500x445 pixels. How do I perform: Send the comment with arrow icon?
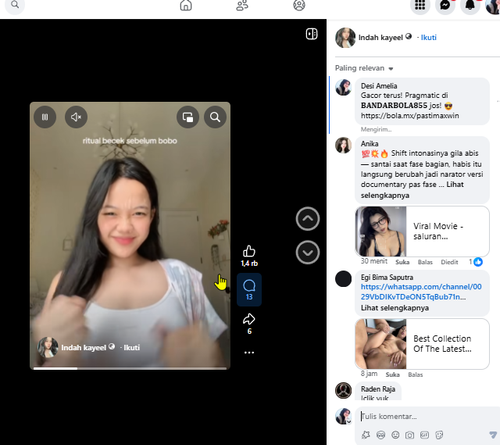tap(493, 434)
